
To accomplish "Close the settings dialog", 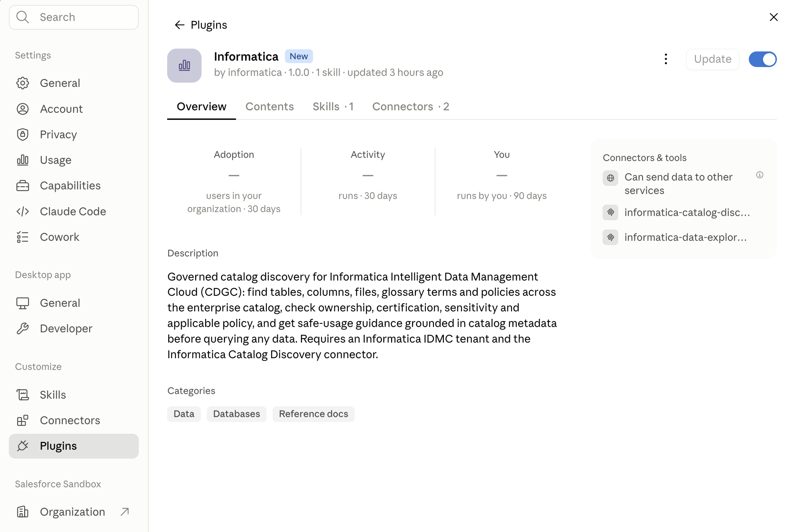I will [774, 17].
